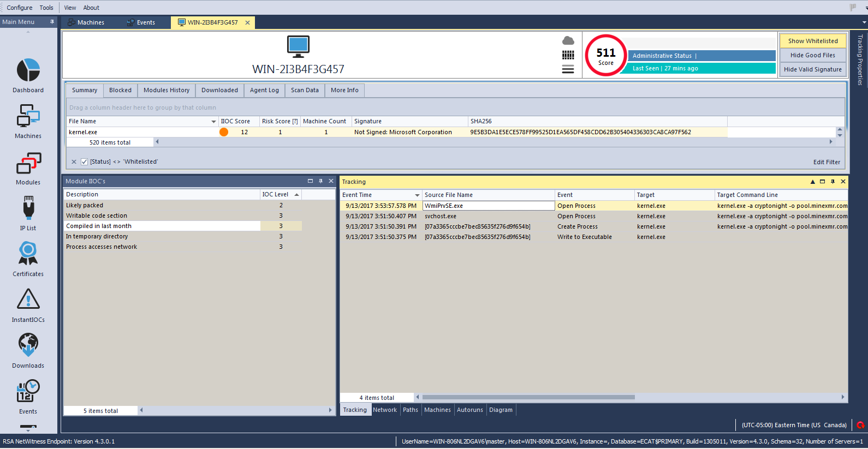Image resolution: width=868 pixels, height=449 pixels.
Task: Toggle Hide Good Files option
Action: [x=812, y=55]
